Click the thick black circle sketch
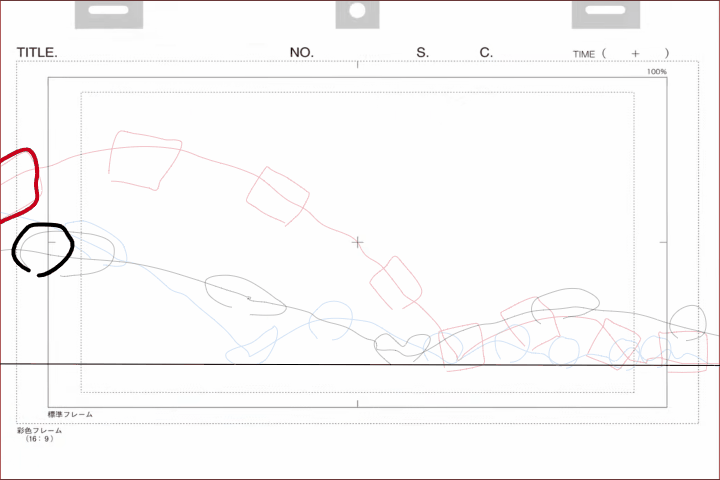Screen dimensions: 720x480 [x=42, y=248]
